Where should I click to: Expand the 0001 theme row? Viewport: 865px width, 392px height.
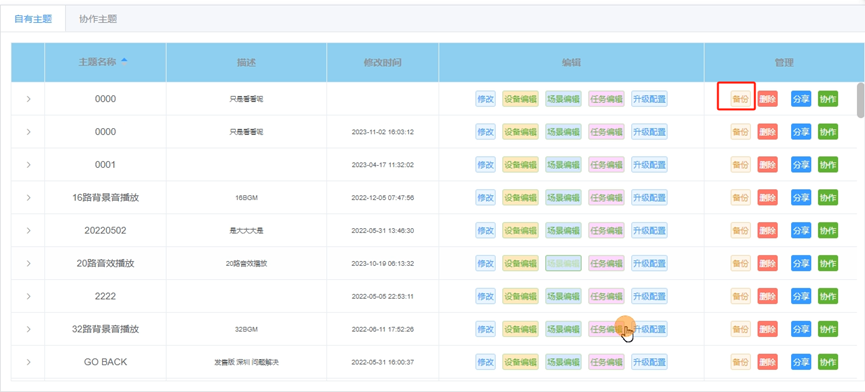click(x=28, y=165)
